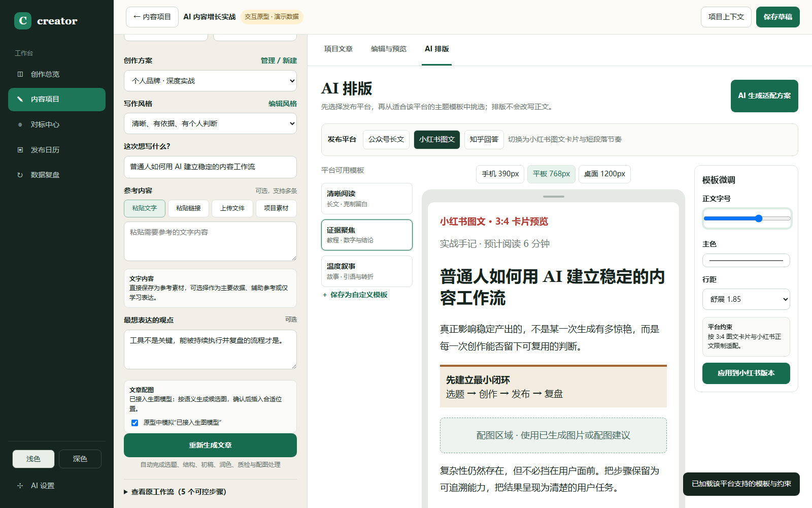812x508 pixels.
Task: Open 粘贴链接 reference tab
Action: coord(188,208)
